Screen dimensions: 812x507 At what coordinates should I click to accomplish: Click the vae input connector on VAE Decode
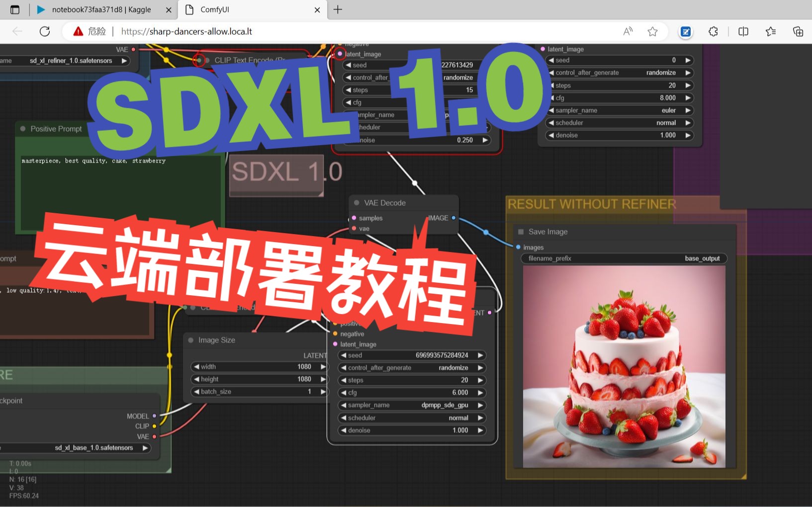tap(354, 229)
